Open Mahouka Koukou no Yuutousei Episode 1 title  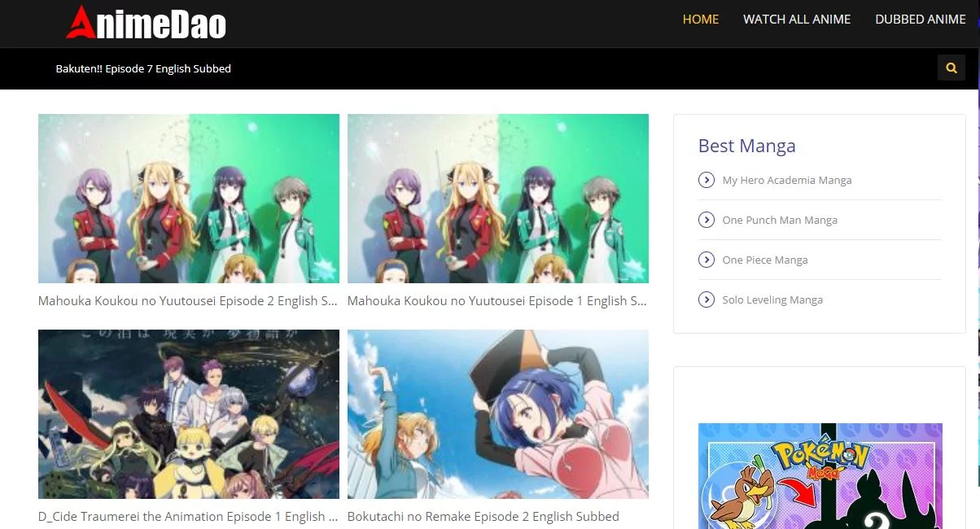(497, 300)
